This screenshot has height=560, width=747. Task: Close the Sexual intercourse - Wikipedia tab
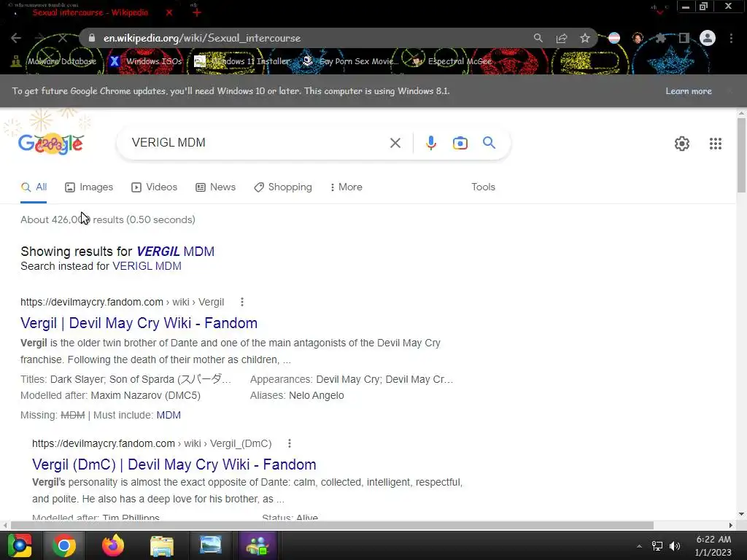[169, 12]
